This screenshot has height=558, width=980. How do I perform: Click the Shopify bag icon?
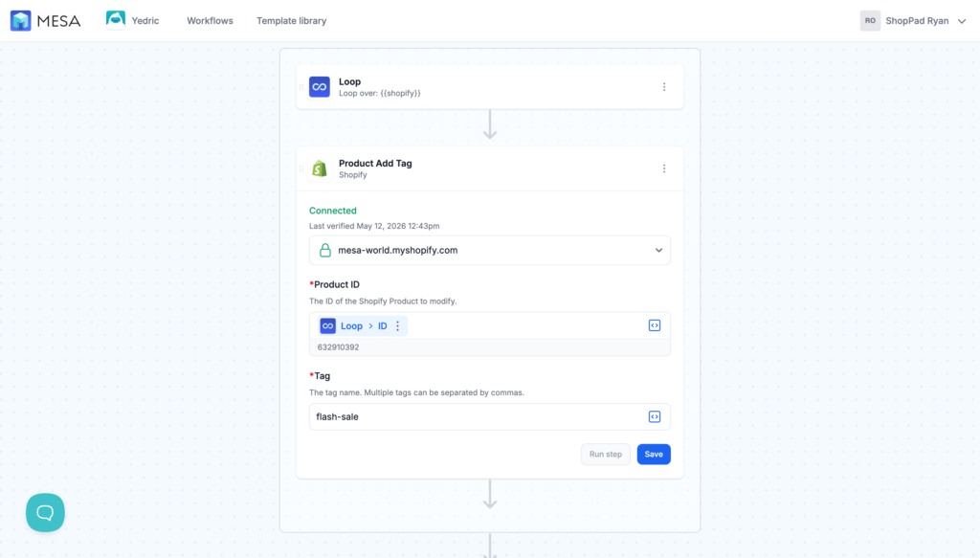click(x=320, y=168)
